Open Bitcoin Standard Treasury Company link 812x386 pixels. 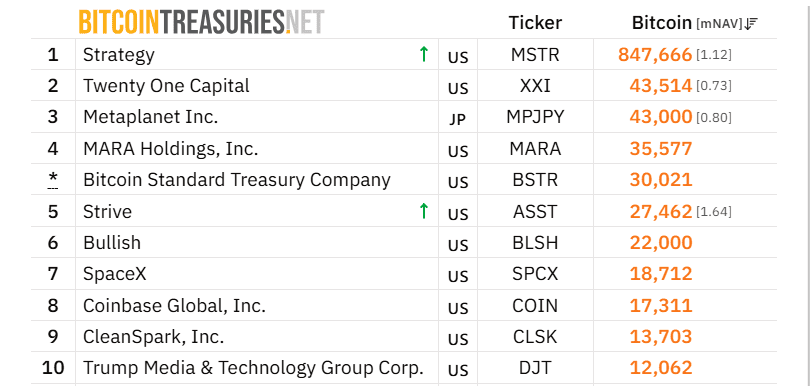tap(237, 180)
